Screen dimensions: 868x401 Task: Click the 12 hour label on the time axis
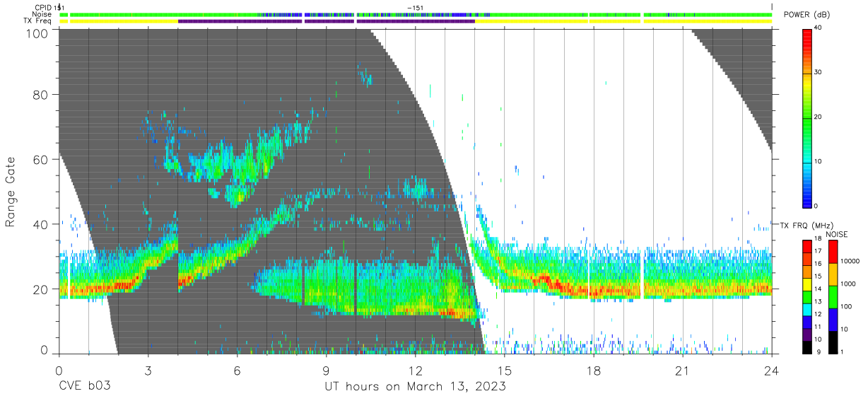pos(415,371)
